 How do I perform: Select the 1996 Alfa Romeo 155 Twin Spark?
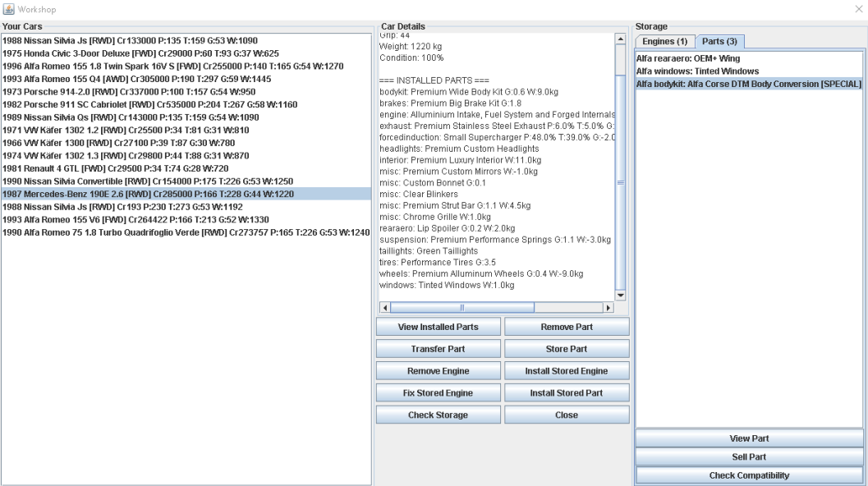pos(186,66)
